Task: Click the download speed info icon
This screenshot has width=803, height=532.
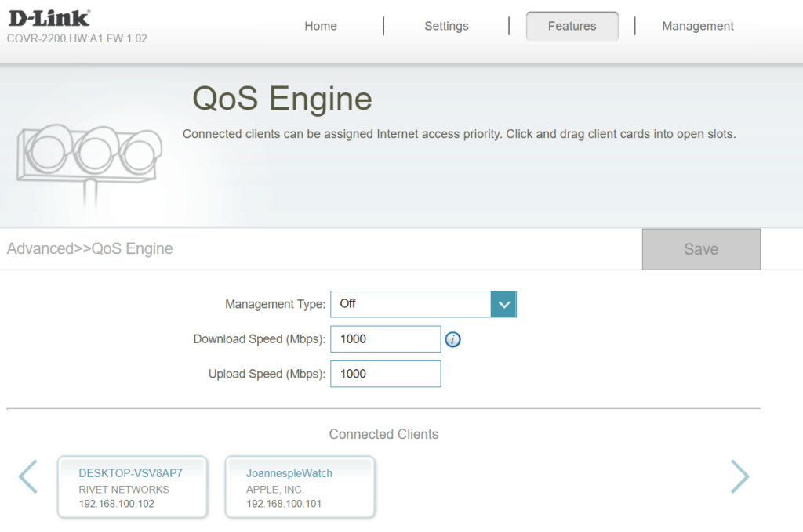Action: [452, 339]
